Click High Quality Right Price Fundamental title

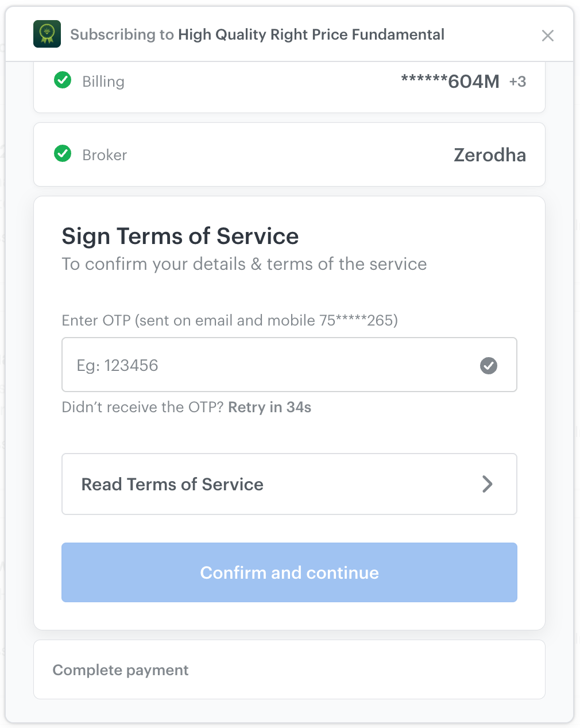click(x=311, y=34)
